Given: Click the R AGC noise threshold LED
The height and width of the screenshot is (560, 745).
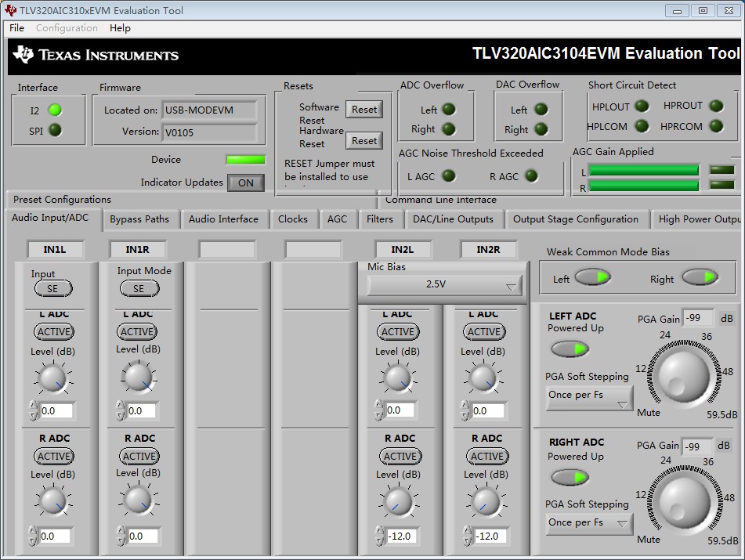Looking at the screenshot, I should [x=531, y=175].
